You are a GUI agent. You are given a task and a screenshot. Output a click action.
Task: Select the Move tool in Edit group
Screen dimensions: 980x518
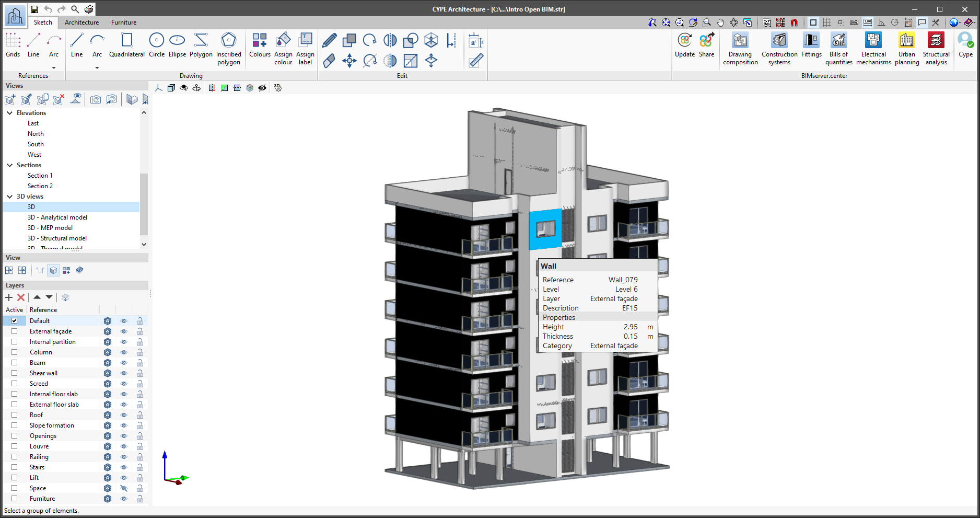click(349, 61)
